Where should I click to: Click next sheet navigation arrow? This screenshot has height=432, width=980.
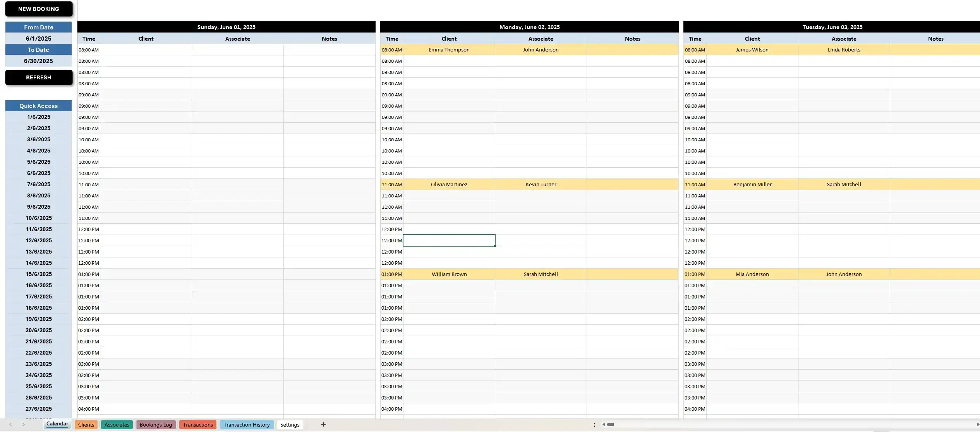click(x=24, y=425)
